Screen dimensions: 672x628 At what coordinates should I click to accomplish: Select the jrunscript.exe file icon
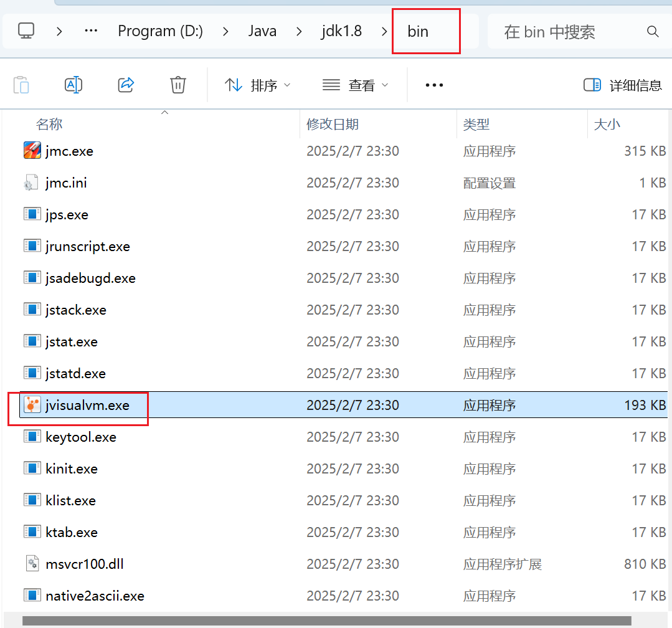point(32,245)
